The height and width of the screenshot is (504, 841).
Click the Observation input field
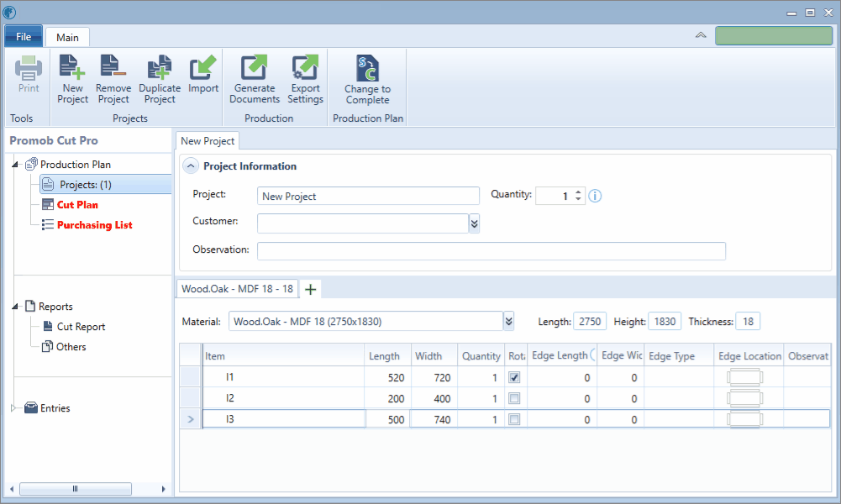(491, 251)
